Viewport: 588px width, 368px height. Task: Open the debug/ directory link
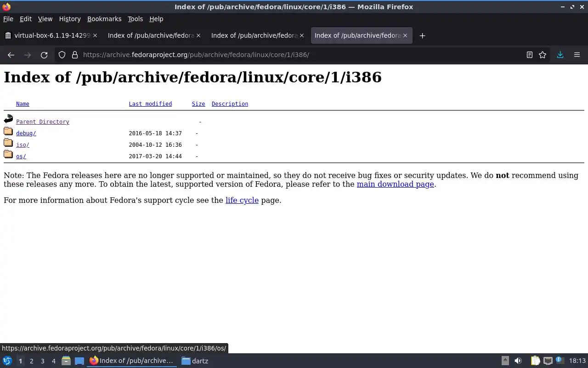tap(26, 133)
